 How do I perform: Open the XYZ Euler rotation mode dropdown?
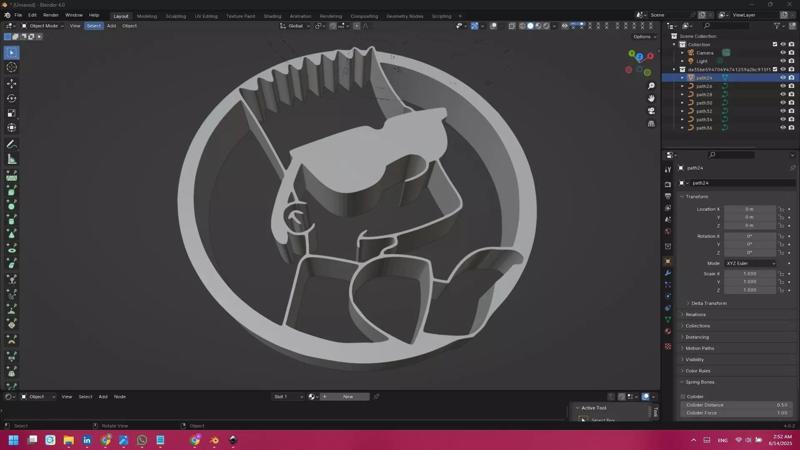[x=750, y=263]
